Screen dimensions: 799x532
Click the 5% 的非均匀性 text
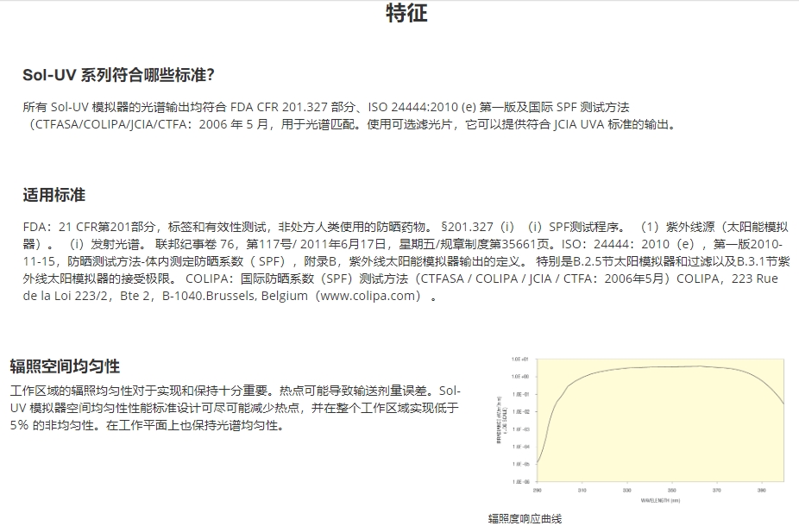(x=51, y=425)
